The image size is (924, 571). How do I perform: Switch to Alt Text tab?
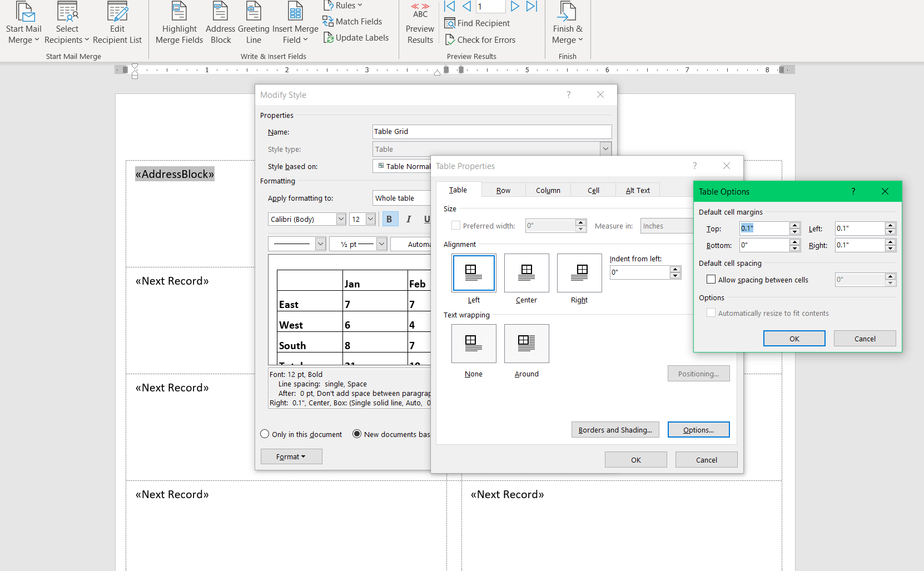(638, 190)
